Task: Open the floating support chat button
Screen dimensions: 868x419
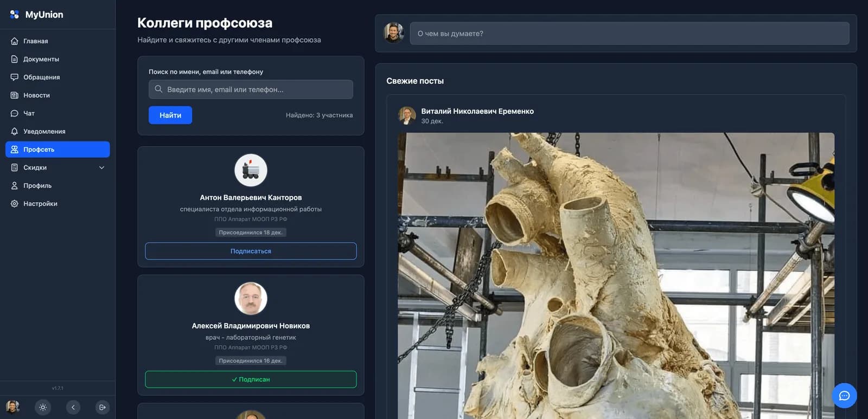Action: coord(844,396)
